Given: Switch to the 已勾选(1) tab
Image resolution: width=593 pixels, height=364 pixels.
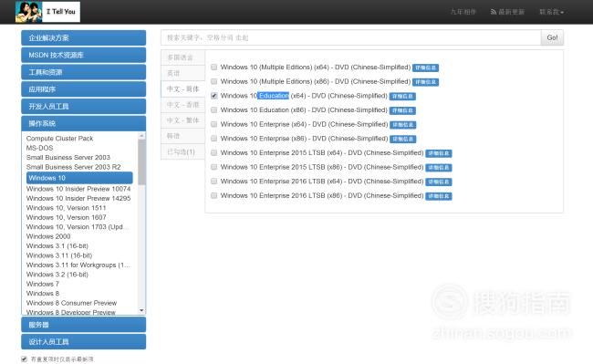Looking at the screenshot, I should pyautogui.click(x=183, y=151).
